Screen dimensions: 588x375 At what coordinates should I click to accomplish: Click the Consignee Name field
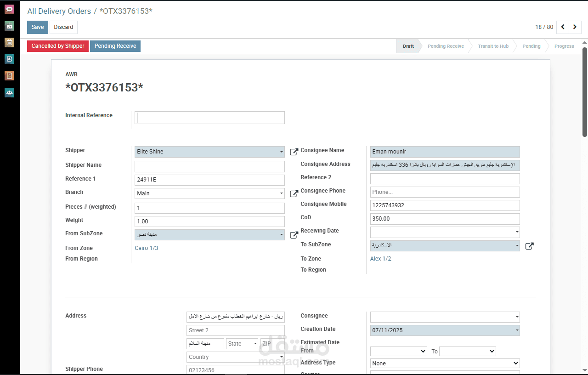tap(445, 152)
